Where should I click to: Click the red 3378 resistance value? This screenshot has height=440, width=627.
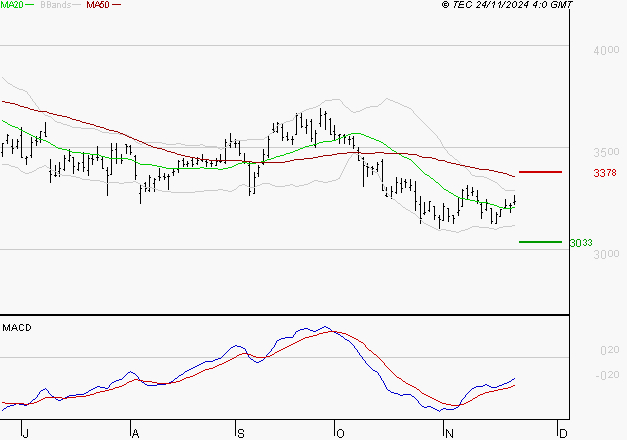pos(605,173)
